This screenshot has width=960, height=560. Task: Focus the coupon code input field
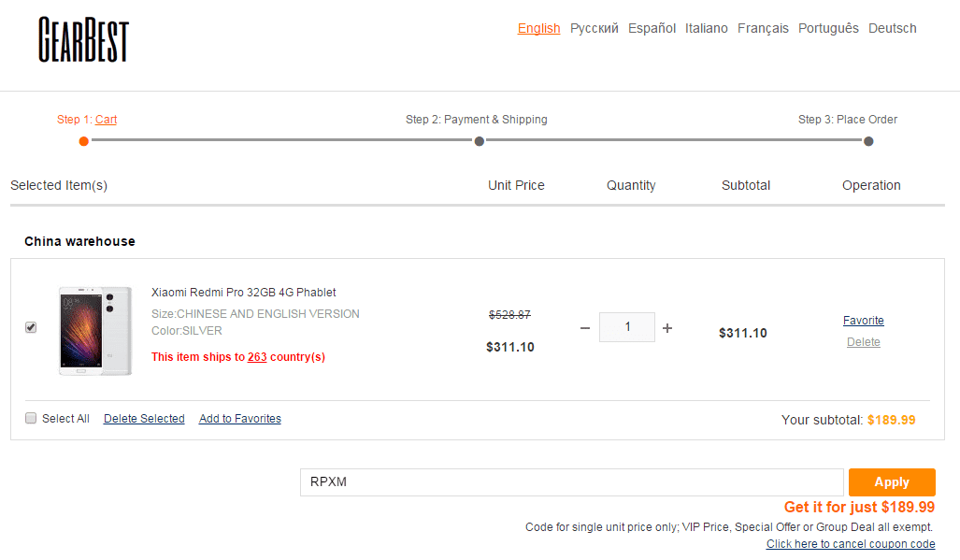pos(572,482)
